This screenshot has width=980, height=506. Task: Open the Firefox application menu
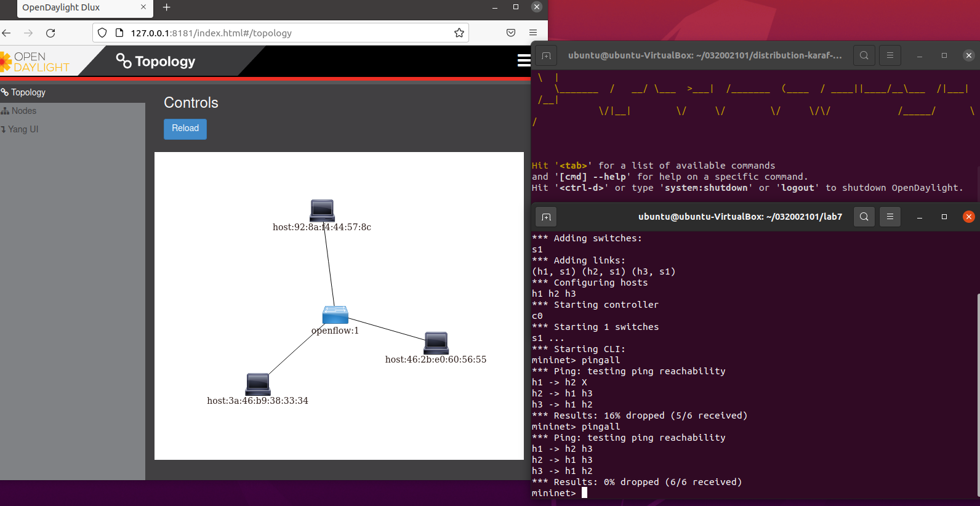pos(533,33)
